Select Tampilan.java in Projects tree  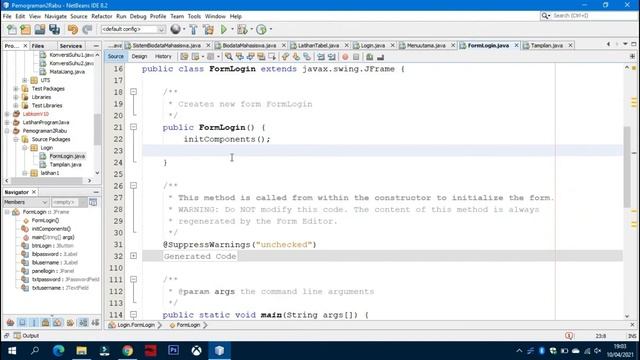click(x=65, y=164)
